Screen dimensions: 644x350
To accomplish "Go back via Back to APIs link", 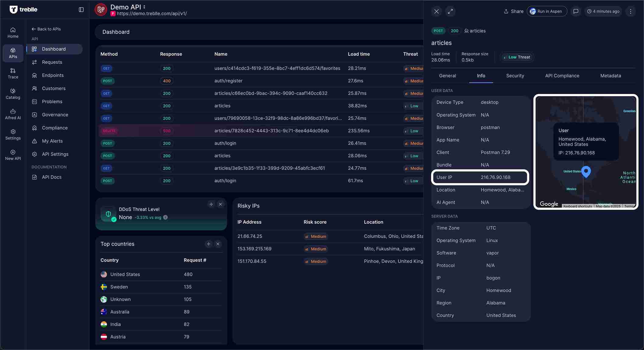I will [x=46, y=29].
